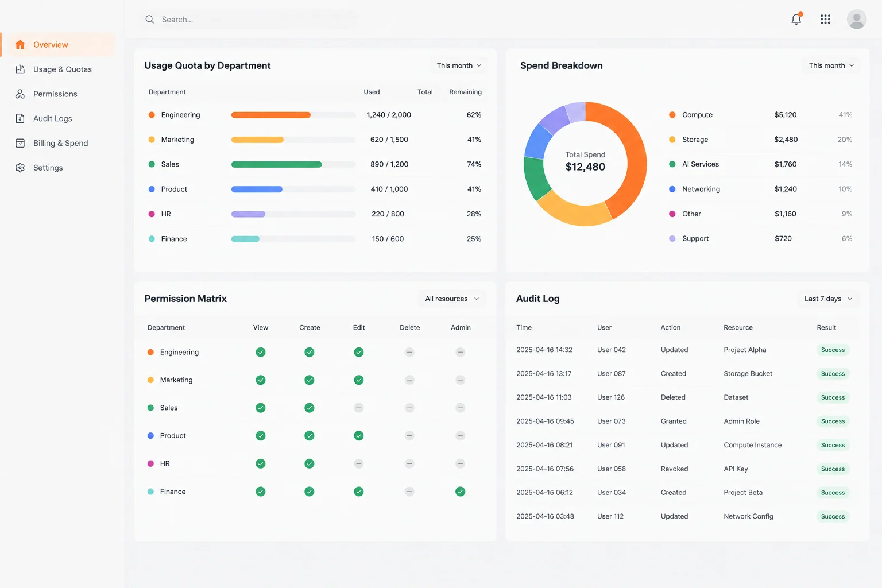Click the Sales usage progress bar
Viewport: 882px width, 588px height.
[293, 164]
